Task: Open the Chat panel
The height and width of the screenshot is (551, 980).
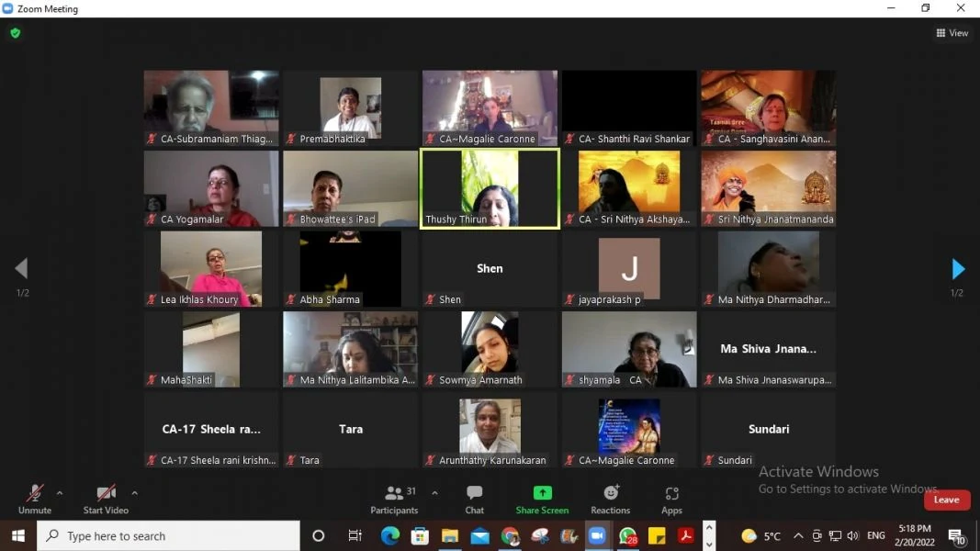Action: point(474,500)
